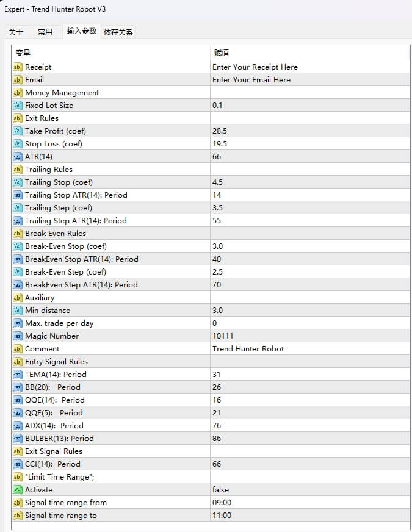Screen dimensions: 412x532
Task: Click the boolean icon beside Activate
Action: pos(17,489)
